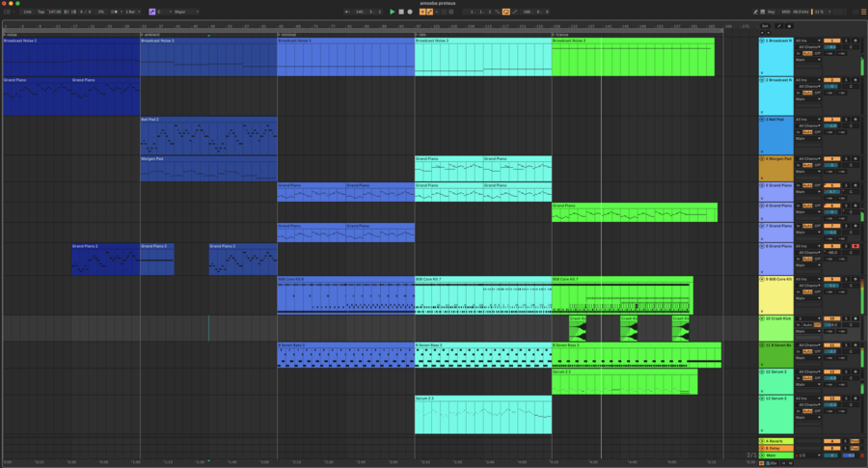Open the Major scale dropdown
Screen dimensions: 868x468
[x=185, y=12]
